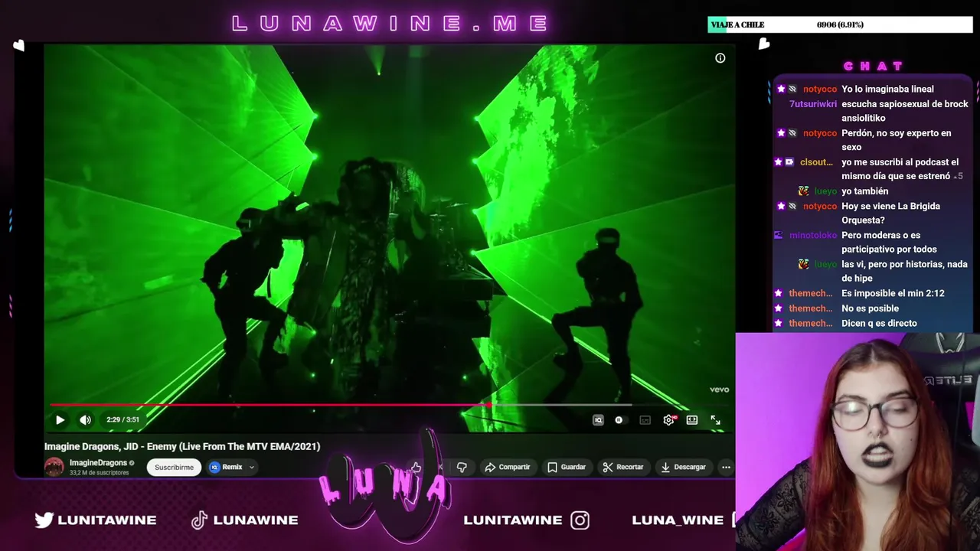This screenshot has width=980, height=551.
Task: Click the star badge beside first notyoco message
Action: click(781, 89)
